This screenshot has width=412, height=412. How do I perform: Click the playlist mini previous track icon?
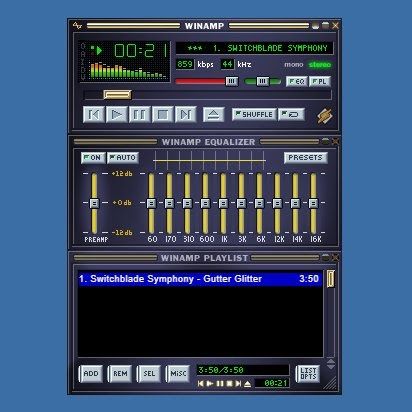pyautogui.click(x=201, y=384)
